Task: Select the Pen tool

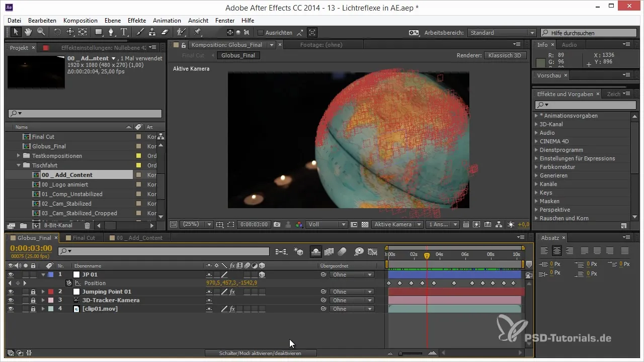Action: (112, 32)
